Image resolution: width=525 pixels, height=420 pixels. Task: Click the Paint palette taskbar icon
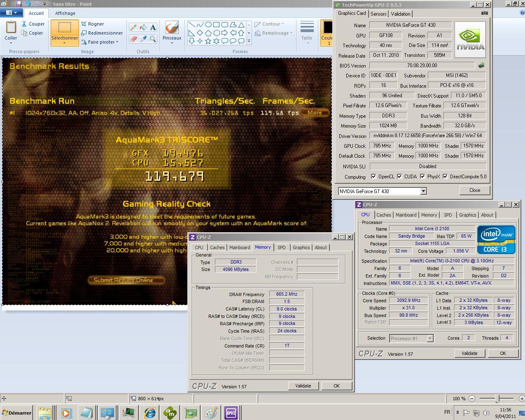pos(211,413)
